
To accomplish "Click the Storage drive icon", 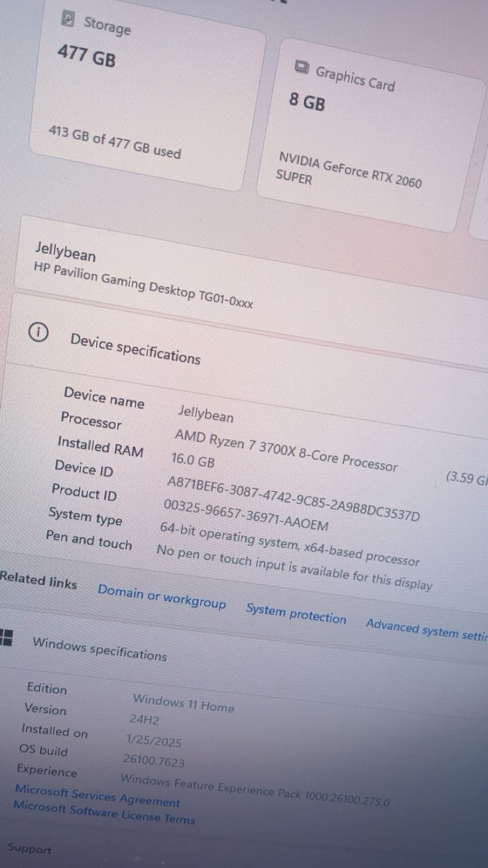I will pyautogui.click(x=68, y=18).
